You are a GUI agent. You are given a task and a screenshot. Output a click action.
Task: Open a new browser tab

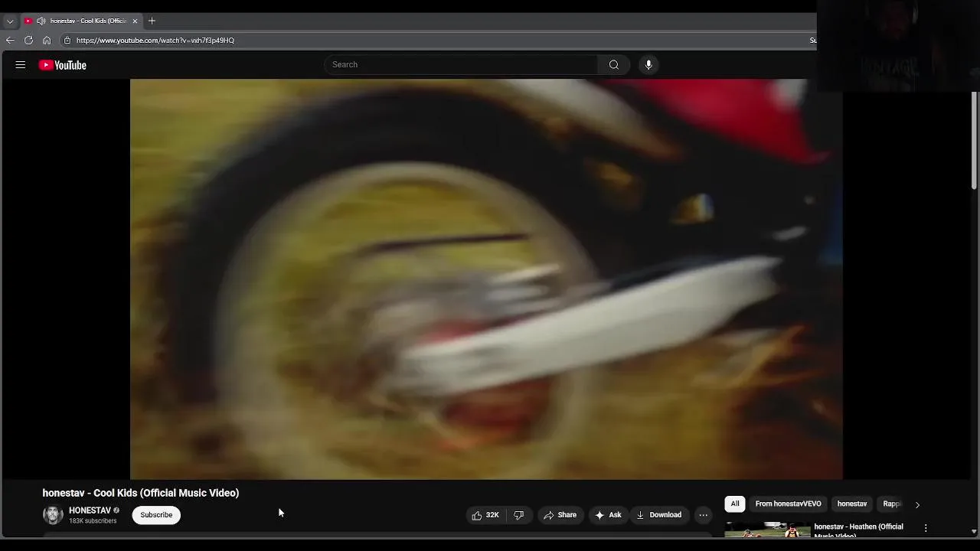pos(152,21)
